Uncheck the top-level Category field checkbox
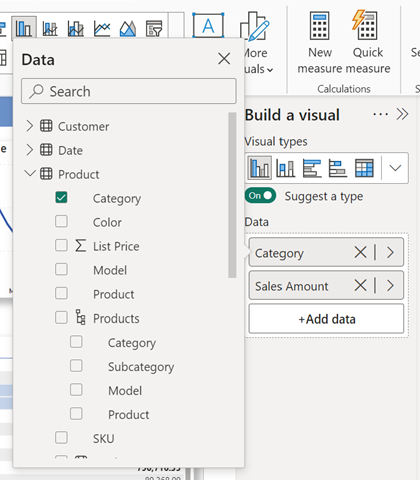The width and height of the screenshot is (420, 480). pos(61,197)
